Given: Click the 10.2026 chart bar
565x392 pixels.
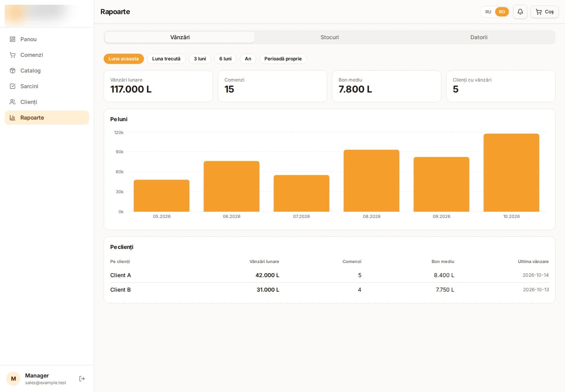Looking at the screenshot, I should (x=511, y=172).
